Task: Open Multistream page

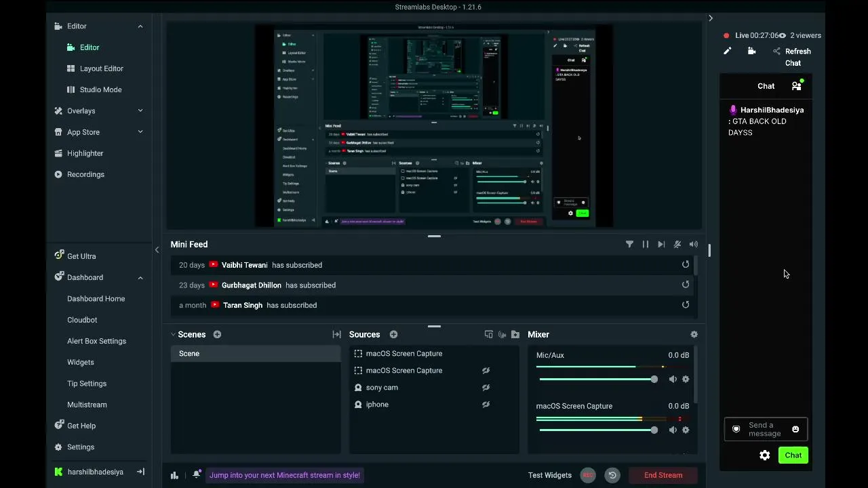Action: (87, 405)
